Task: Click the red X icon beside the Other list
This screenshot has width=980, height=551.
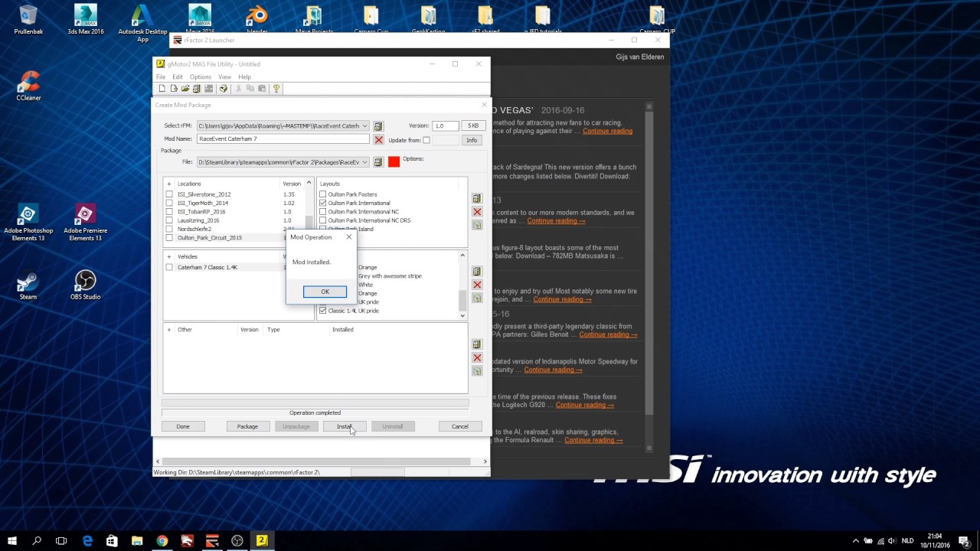Action: click(477, 357)
